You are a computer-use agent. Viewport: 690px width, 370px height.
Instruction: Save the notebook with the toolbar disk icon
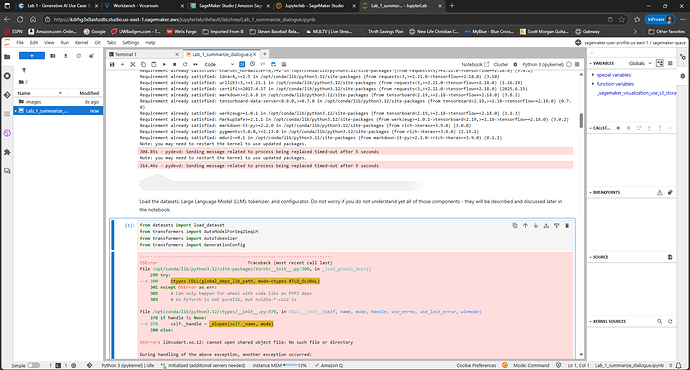112,64
